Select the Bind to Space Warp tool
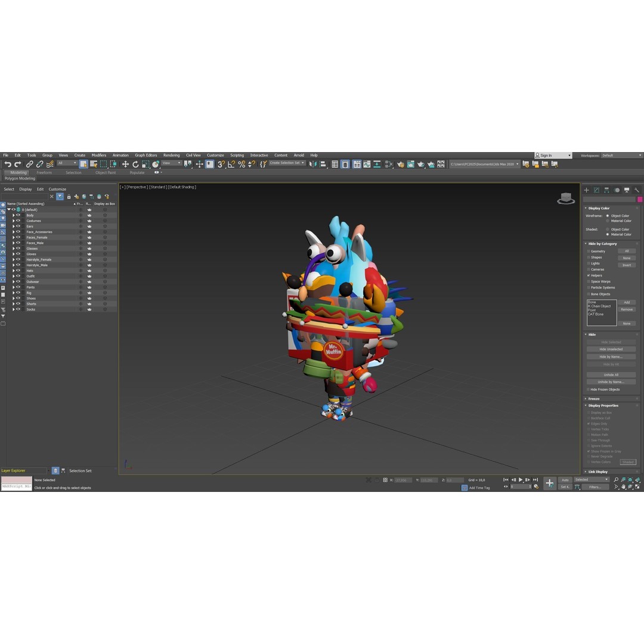The width and height of the screenshot is (644, 644). [x=49, y=165]
